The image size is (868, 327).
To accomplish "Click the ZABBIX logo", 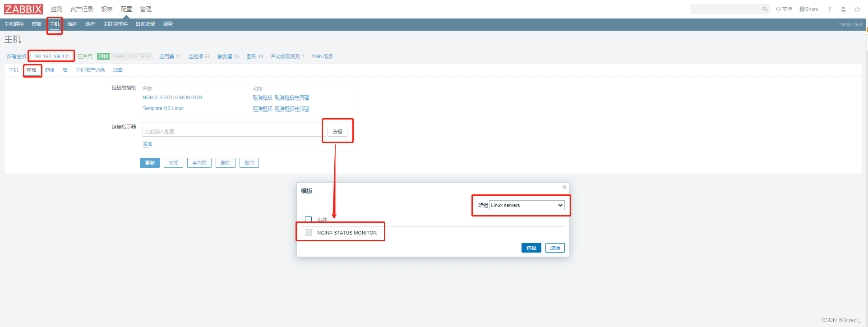I will 23,9.
